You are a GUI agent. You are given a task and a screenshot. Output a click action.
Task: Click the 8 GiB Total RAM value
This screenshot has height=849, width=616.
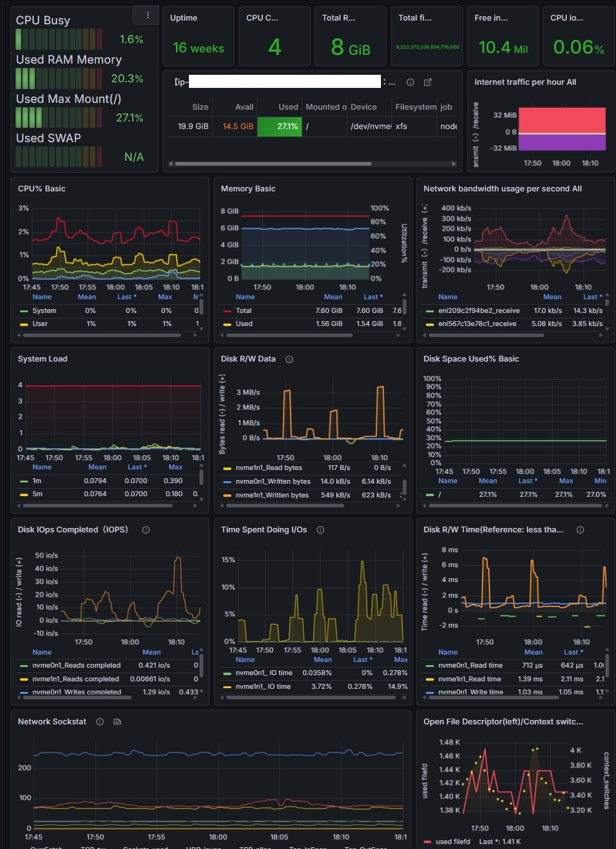point(350,47)
